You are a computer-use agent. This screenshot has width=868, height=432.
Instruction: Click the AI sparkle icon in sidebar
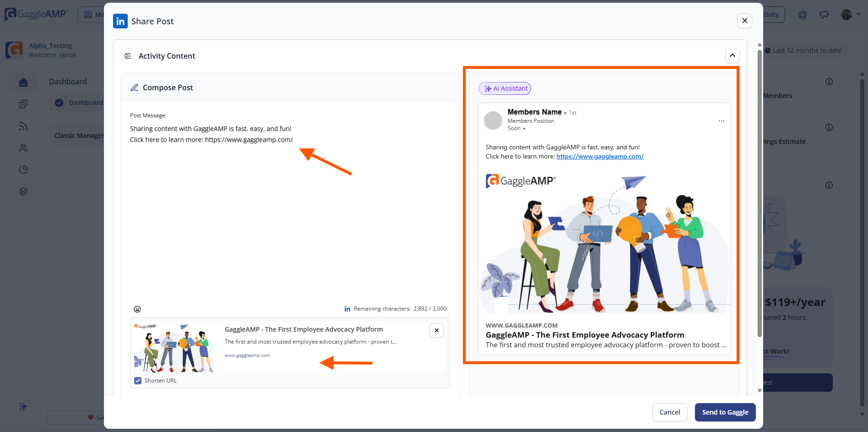[x=23, y=406]
